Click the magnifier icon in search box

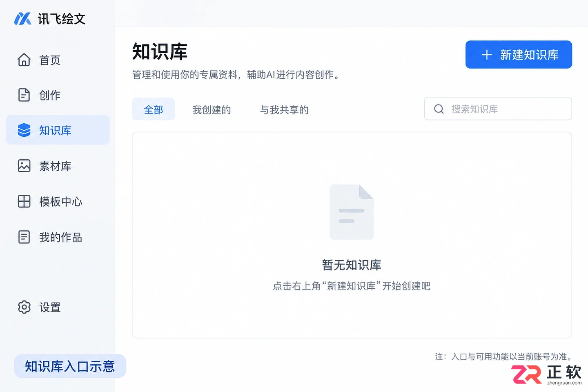coord(439,109)
